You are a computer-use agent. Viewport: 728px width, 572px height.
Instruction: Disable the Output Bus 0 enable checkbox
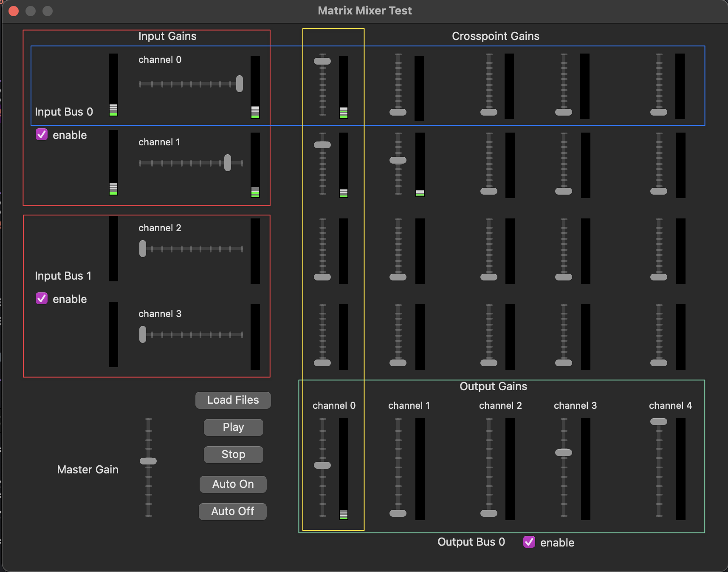[529, 542]
